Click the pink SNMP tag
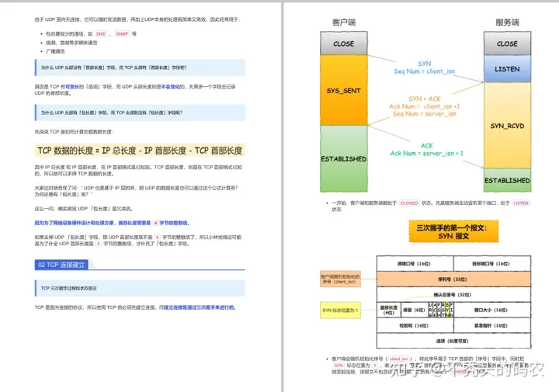 coord(122,34)
